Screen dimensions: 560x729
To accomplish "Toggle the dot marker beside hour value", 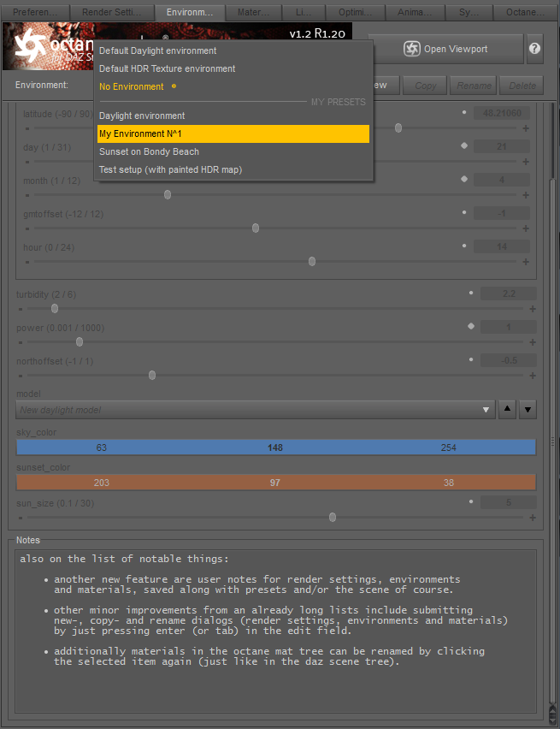I will click(463, 246).
